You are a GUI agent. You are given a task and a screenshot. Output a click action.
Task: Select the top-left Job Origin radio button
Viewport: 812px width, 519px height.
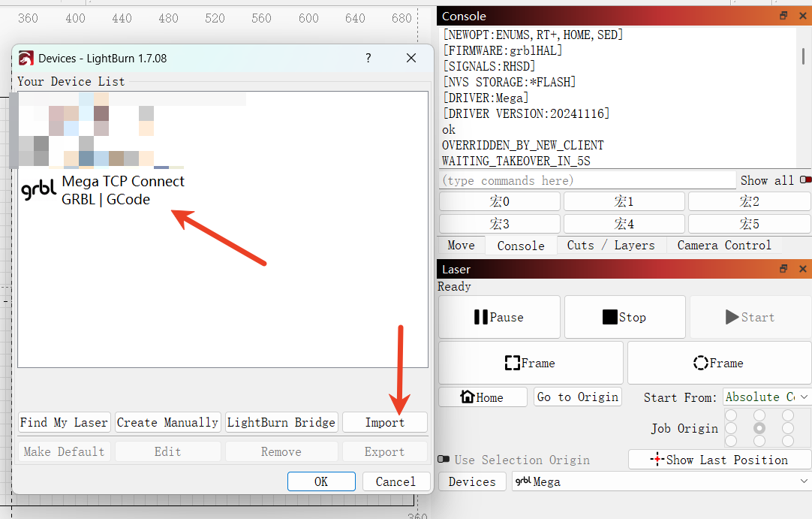click(731, 415)
